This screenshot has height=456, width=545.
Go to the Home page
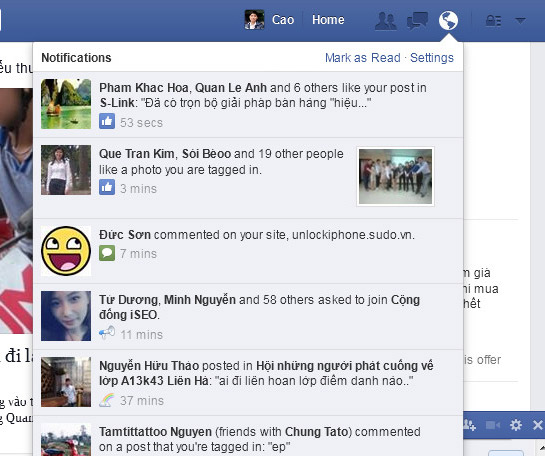[x=328, y=20]
